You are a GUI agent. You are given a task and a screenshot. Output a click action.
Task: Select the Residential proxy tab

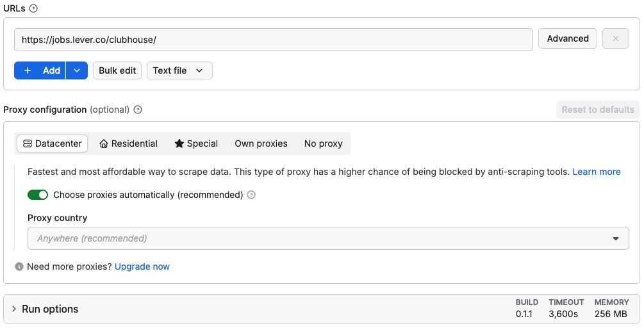pyautogui.click(x=128, y=143)
